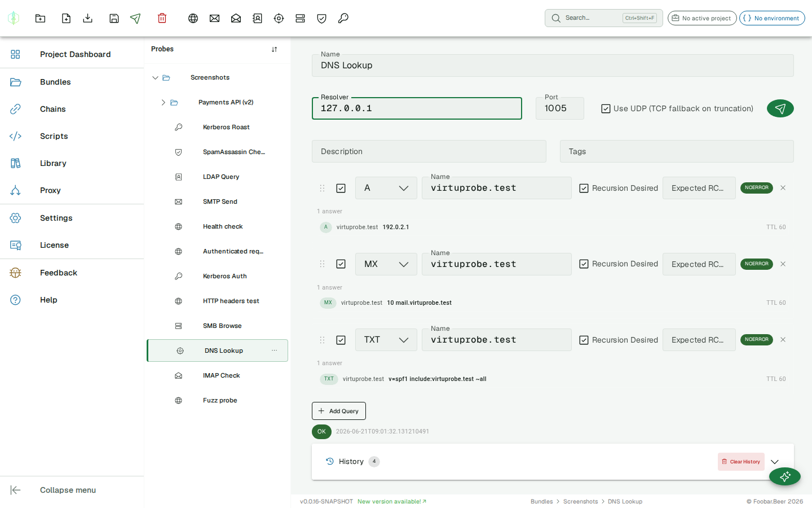812x508 pixels.
Task: Toggle the enable checkbox for MX query
Action: 341,264
